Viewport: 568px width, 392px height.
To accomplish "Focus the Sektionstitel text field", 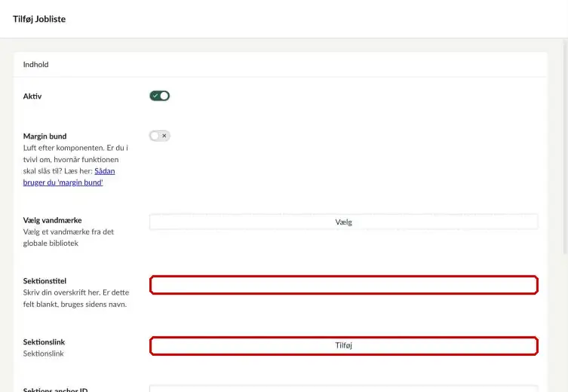I will (344, 285).
